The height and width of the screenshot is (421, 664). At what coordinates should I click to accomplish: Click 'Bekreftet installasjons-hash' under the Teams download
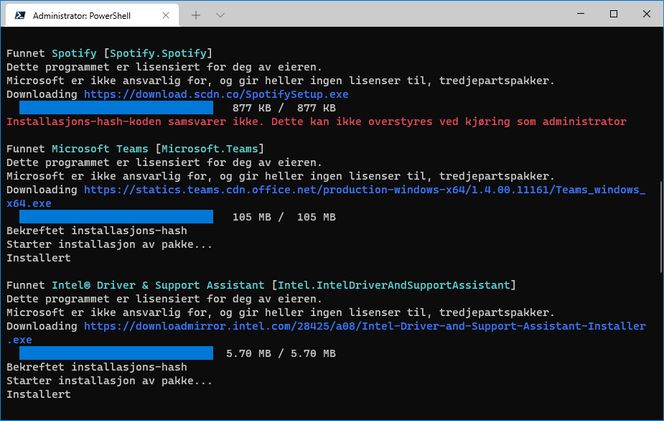97,231
